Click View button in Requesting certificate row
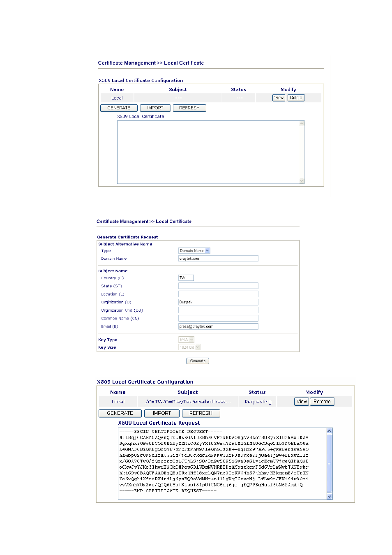 [302, 402]
